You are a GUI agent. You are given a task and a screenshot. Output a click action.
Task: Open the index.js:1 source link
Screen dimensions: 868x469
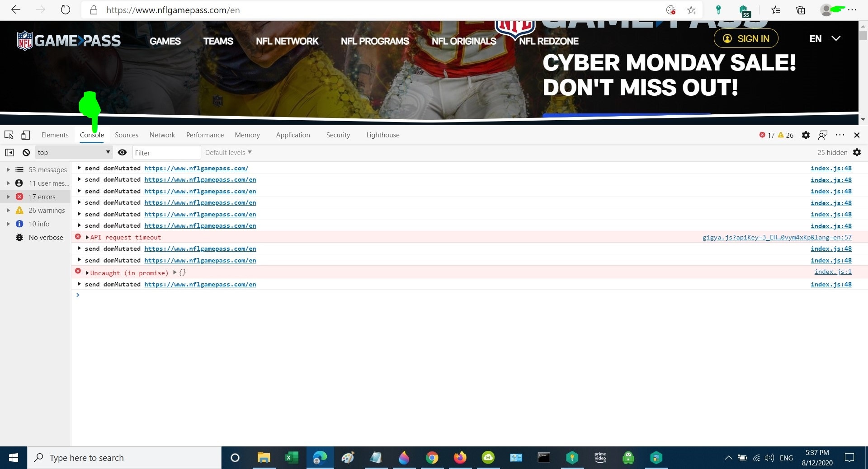pyautogui.click(x=833, y=272)
